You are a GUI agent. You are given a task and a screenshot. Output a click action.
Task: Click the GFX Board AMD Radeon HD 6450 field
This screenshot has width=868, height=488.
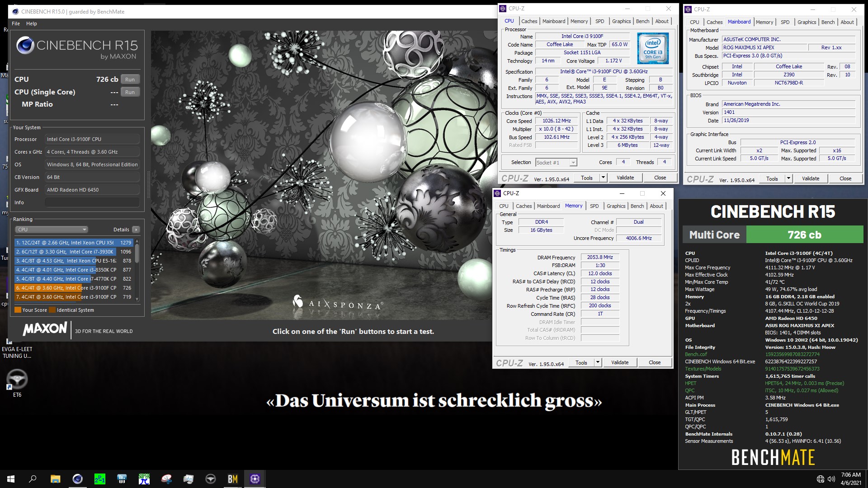[x=92, y=190]
